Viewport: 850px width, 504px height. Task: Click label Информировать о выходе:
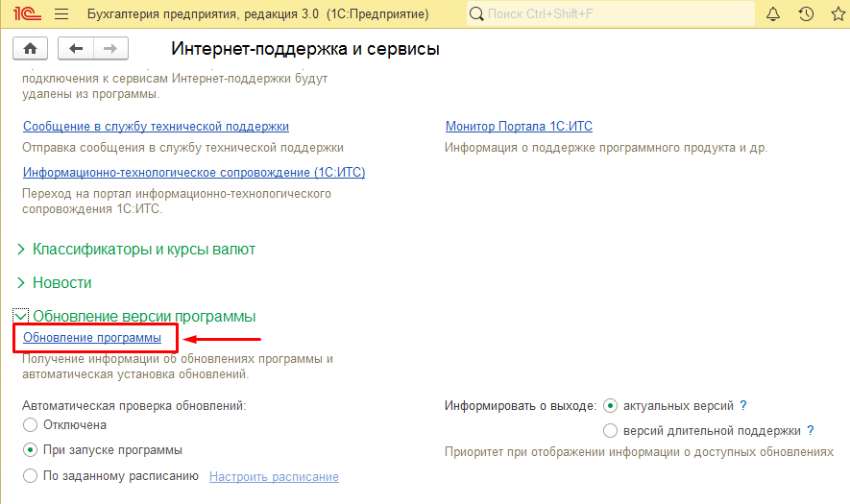coord(521,406)
